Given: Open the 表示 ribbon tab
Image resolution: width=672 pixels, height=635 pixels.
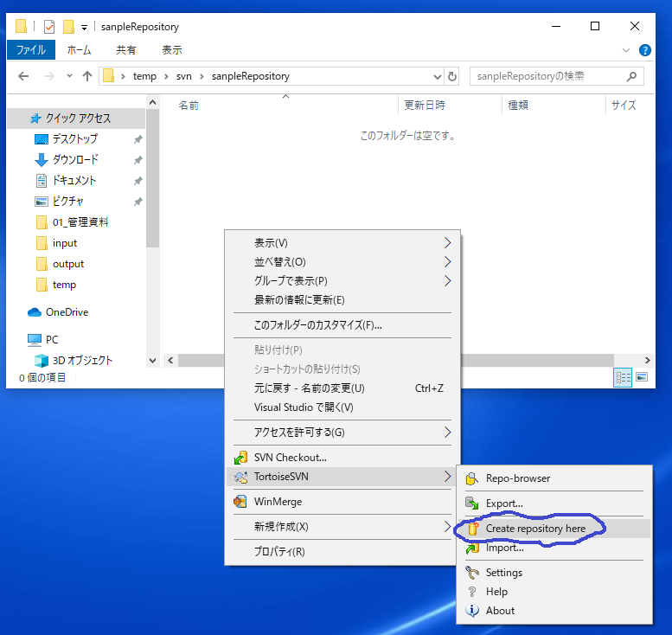Looking at the screenshot, I should click(x=172, y=50).
